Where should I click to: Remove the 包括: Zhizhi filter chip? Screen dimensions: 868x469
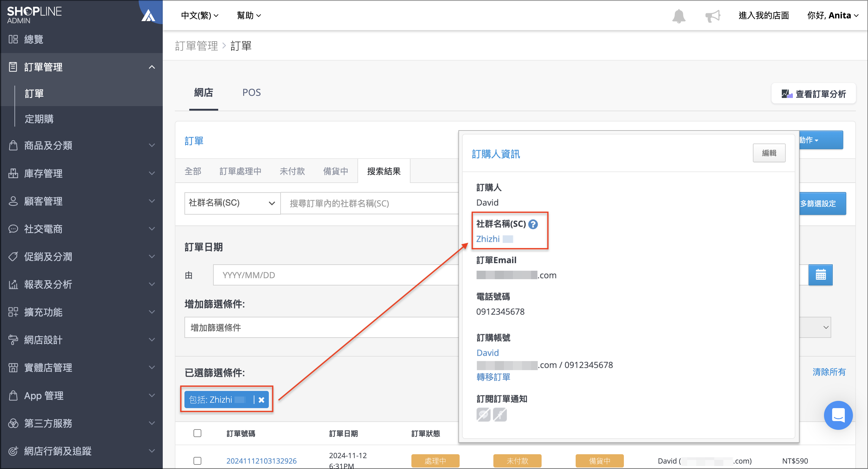pos(261,400)
